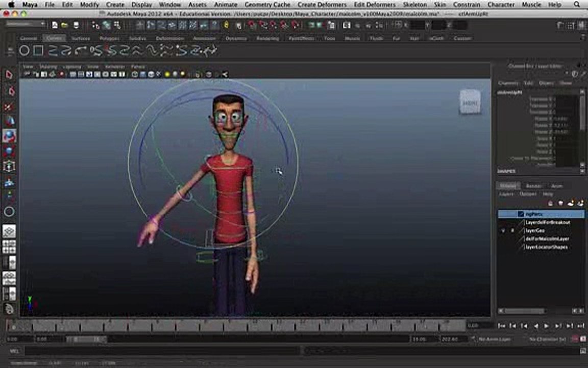
Task: Select the Scale tool cube icon
Action: click(9, 151)
